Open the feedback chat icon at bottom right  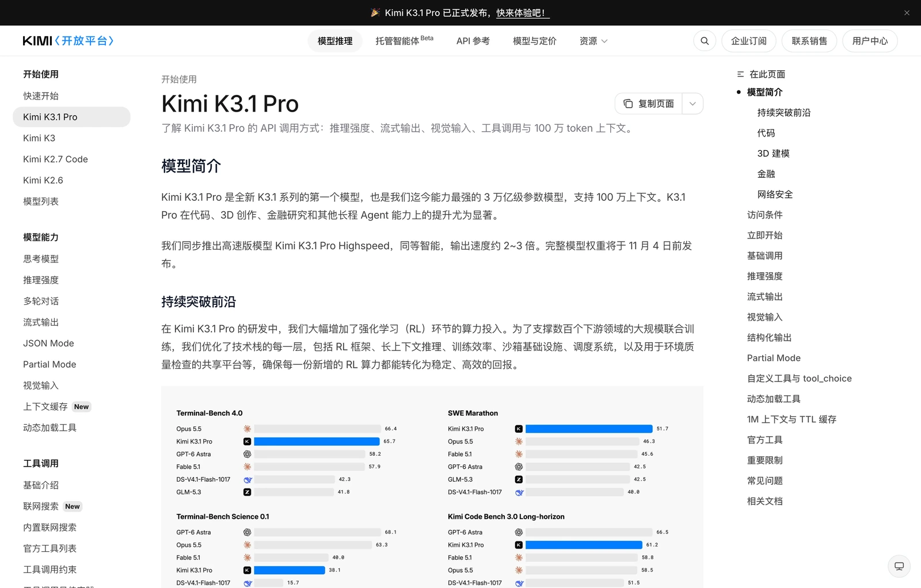coord(899,566)
